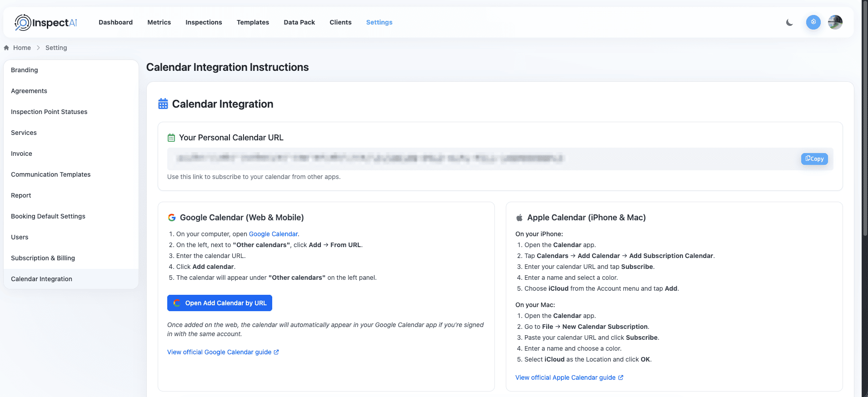Open the Google Calendar inline link
This screenshot has width=868, height=397.
tap(273, 234)
